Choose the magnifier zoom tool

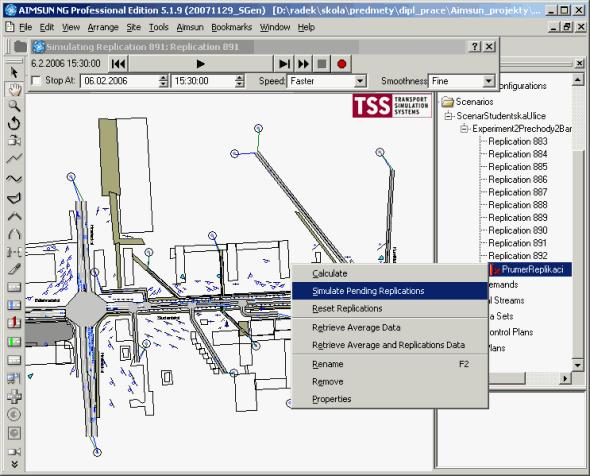[x=14, y=106]
